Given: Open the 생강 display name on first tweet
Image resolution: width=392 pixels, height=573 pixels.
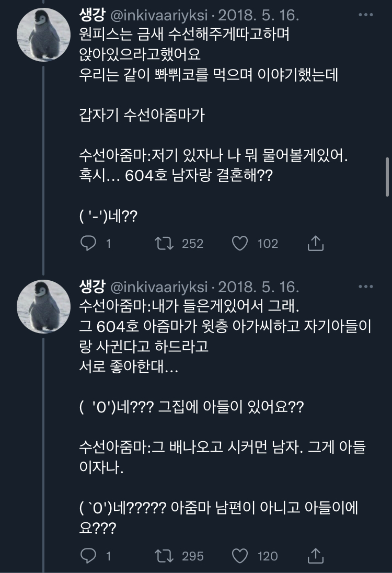Looking at the screenshot, I should [x=92, y=15].
